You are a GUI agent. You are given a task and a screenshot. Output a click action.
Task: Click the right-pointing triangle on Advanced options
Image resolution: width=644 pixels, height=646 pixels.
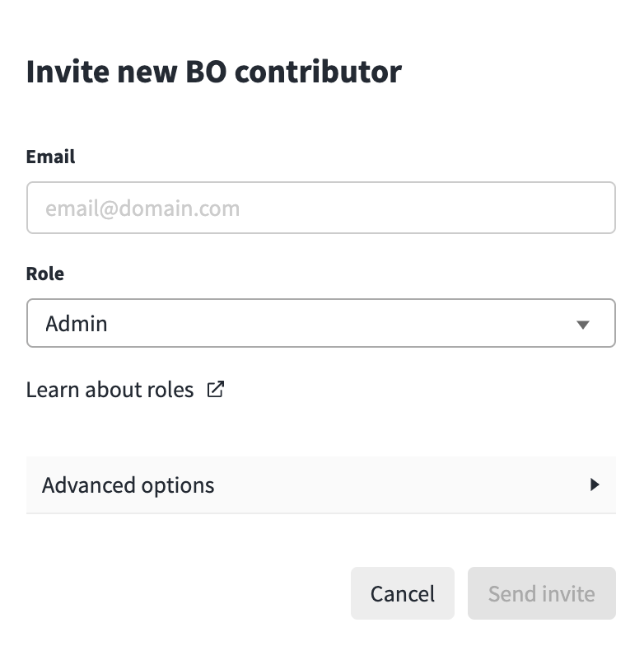click(x=595, y=485)
